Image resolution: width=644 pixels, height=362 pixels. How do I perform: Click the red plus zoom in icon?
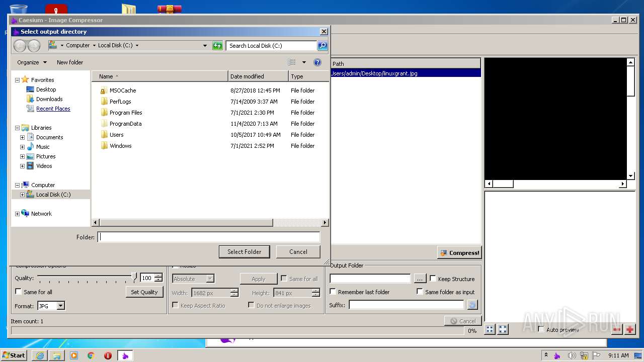coord(630,330)
